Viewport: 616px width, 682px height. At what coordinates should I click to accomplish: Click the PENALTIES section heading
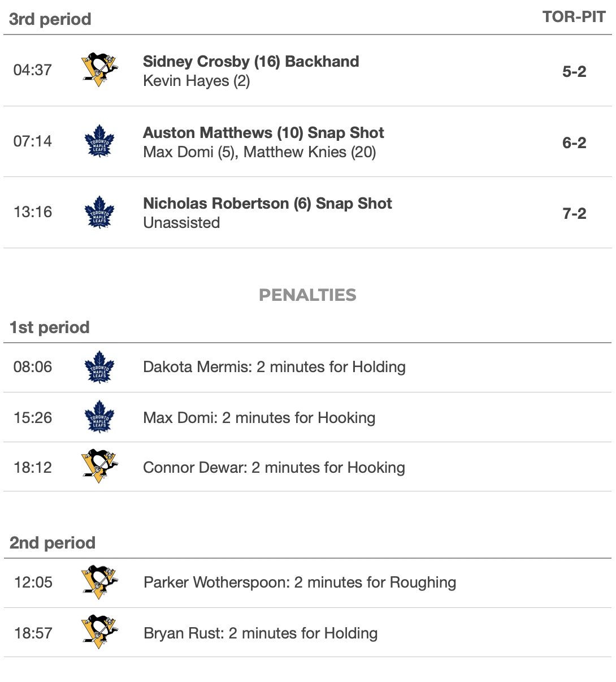coord(307,295)
